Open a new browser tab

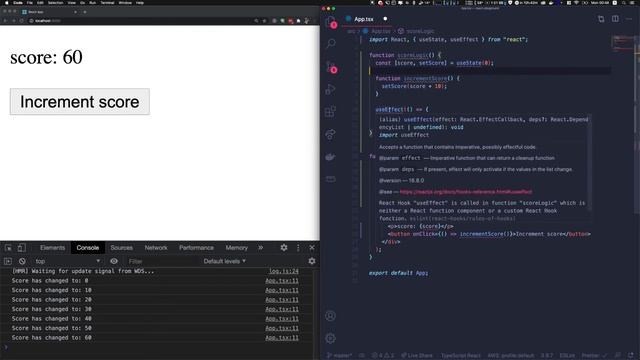pyautogui.click(x=85, y=12)
